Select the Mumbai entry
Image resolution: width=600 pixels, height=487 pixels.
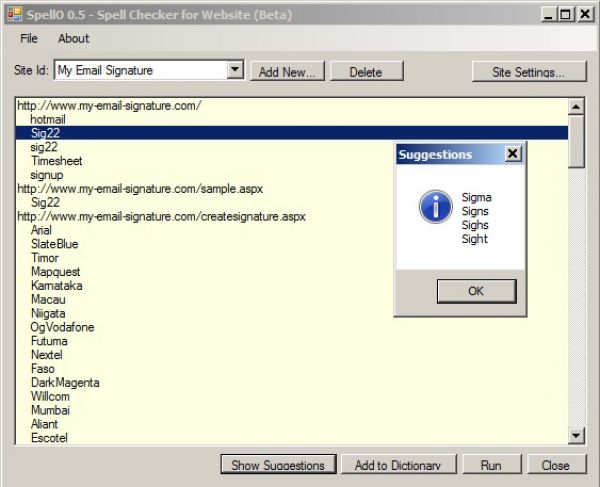point(50,410)
